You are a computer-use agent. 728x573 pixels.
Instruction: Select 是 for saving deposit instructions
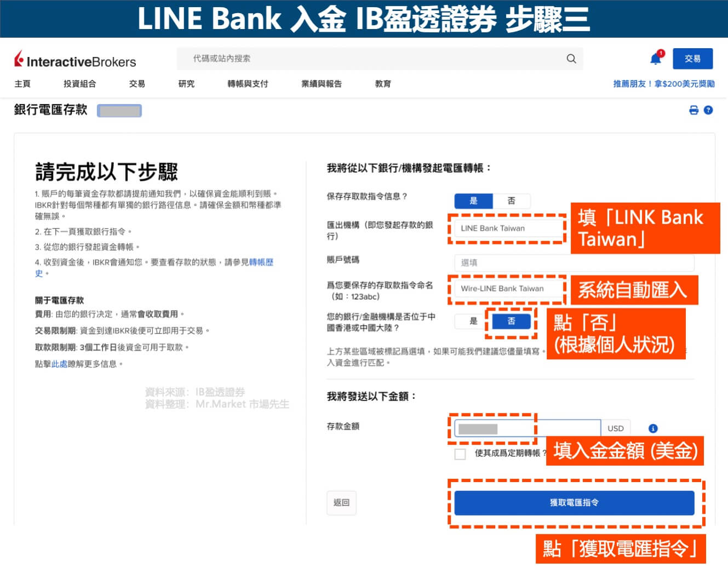coord(473,200)
